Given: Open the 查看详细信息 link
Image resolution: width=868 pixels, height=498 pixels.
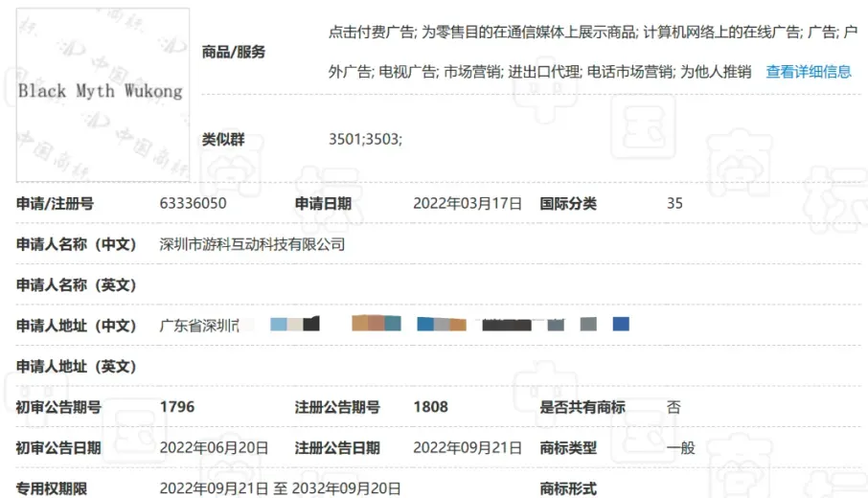Looking at the screenshot, I should 809,72.
